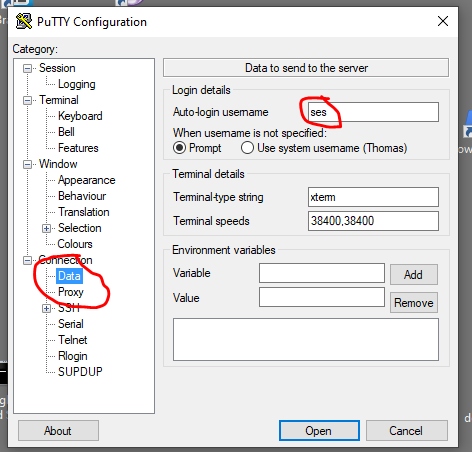Click the environment Value input field
This screenshot has width=472, height=452.
(x=322, y=297)
